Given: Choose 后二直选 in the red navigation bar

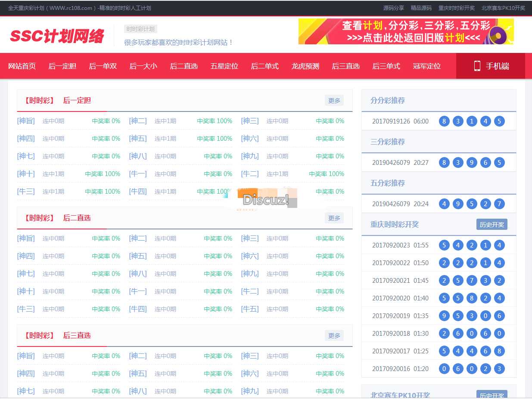Looking at the screenshot, I should 184,66.
